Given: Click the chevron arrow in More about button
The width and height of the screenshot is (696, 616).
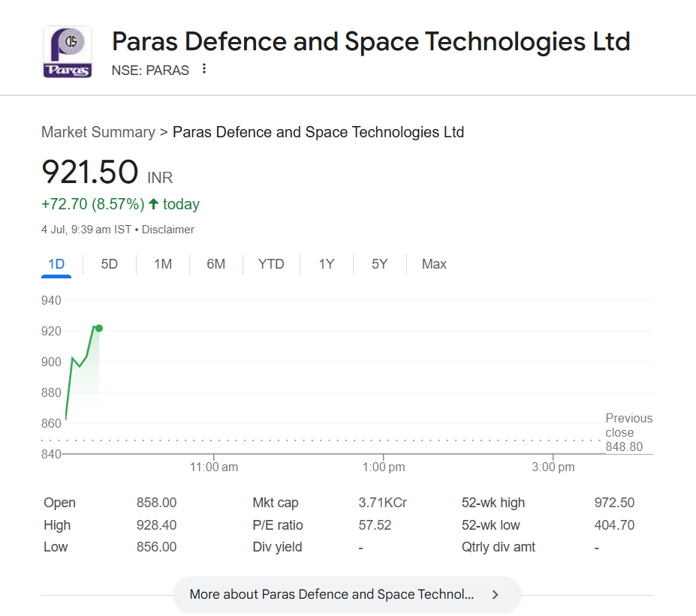Looking at the screenshot, I should point(495,594).
